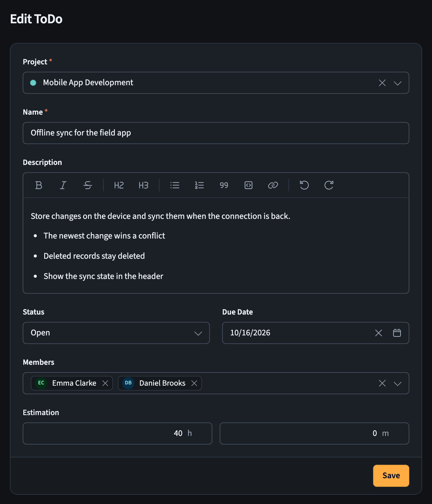Image resolution: width=432 pixels, height=504 pixels.
Task: Clear the selected project
Action: [382, 83]
